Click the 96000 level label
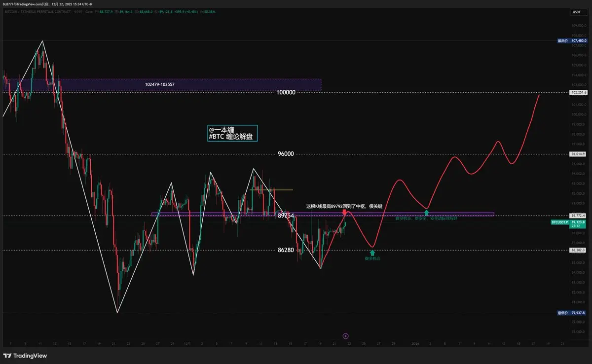 (x=286, y=154)
